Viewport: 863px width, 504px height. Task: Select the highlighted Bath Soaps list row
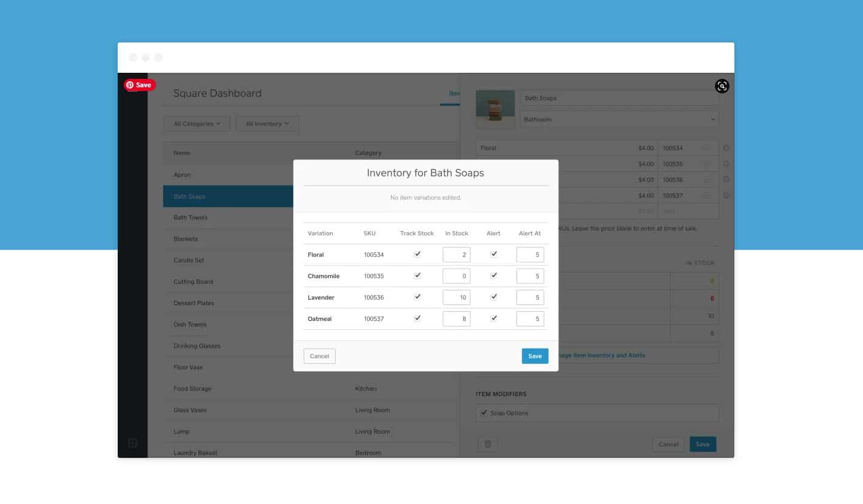pos(228,197)
